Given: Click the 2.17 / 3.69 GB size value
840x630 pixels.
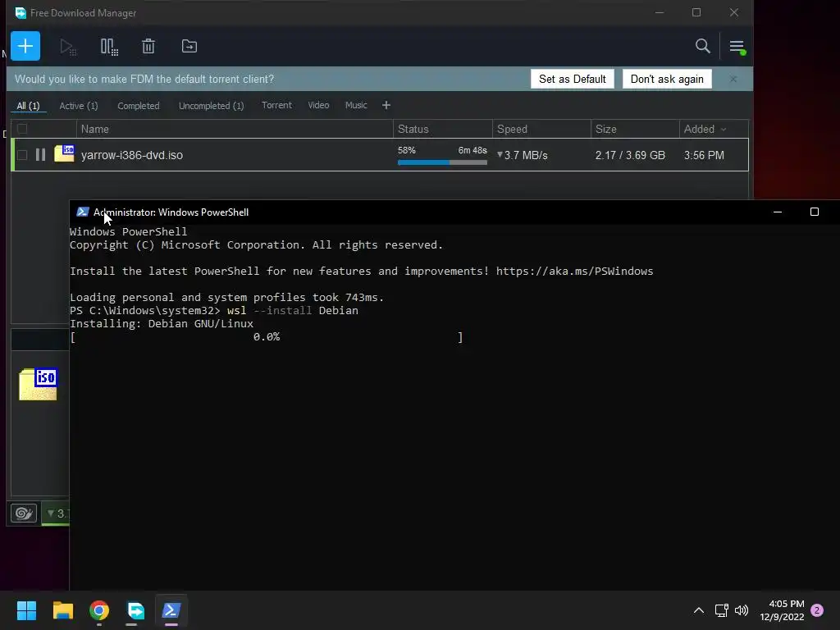Looking at the screenshot, I should pyautogui.click(x=630, y=155).
